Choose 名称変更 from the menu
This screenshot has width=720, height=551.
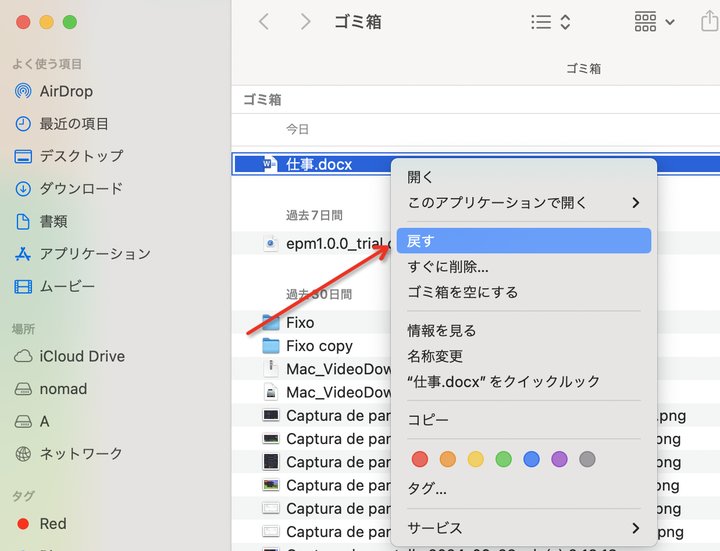tap(523, 356)
